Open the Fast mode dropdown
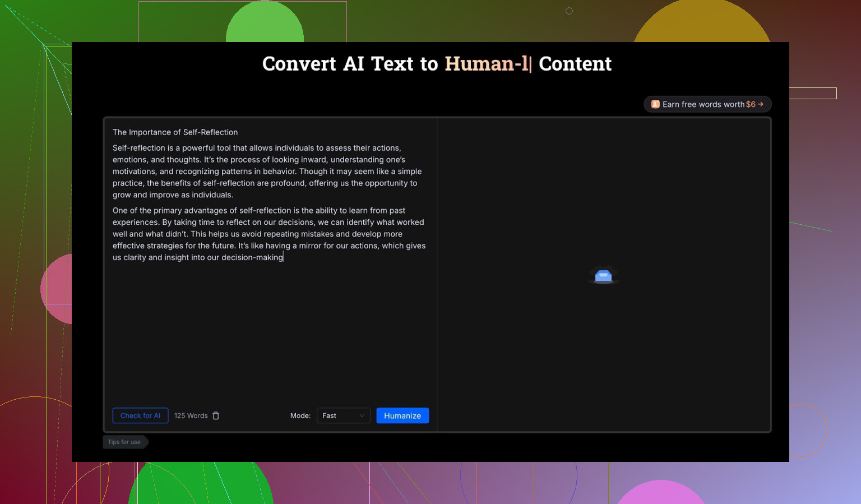Screen dimensions: 861x504 click(x=343, y=415)
